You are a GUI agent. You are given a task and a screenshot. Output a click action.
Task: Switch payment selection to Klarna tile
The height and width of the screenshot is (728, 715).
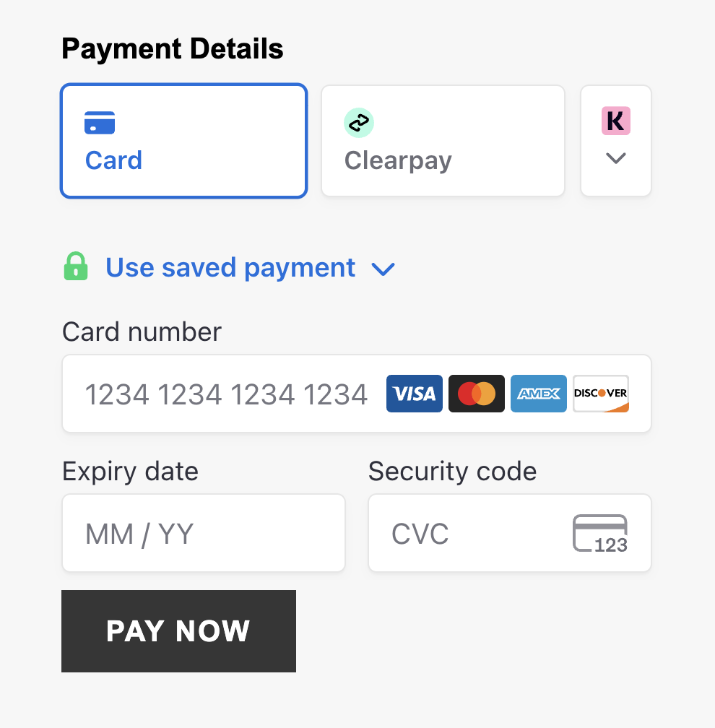[x=615, y=140]
